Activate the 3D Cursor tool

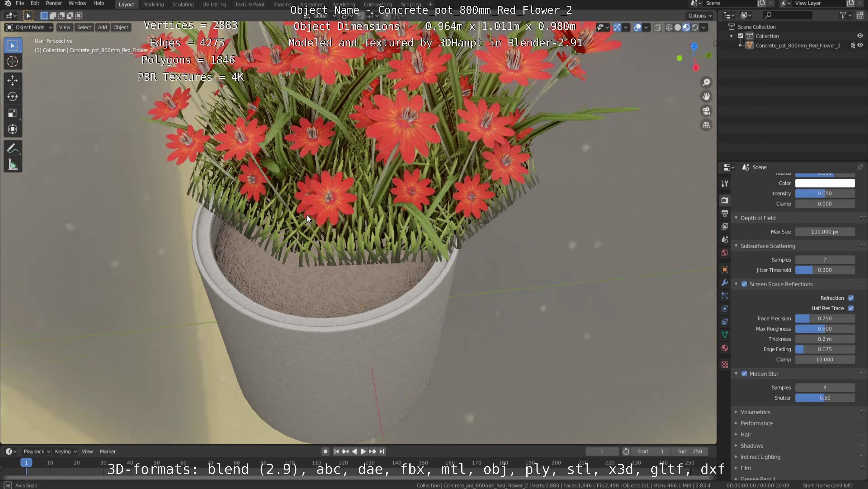(13, 62)
